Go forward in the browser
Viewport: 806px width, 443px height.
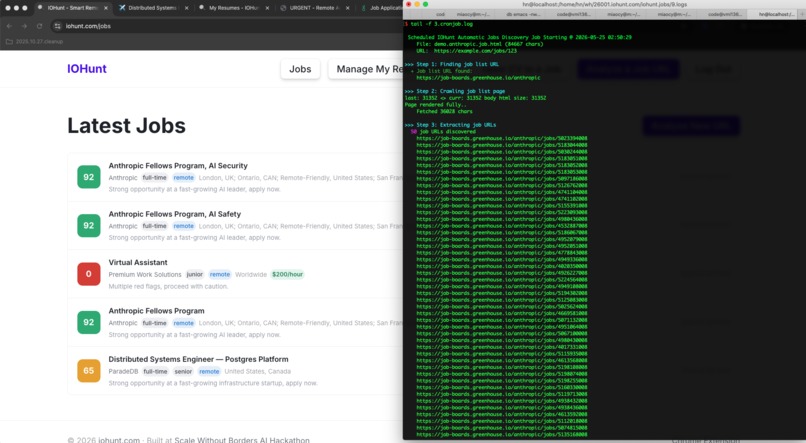[x=24, y=26]
